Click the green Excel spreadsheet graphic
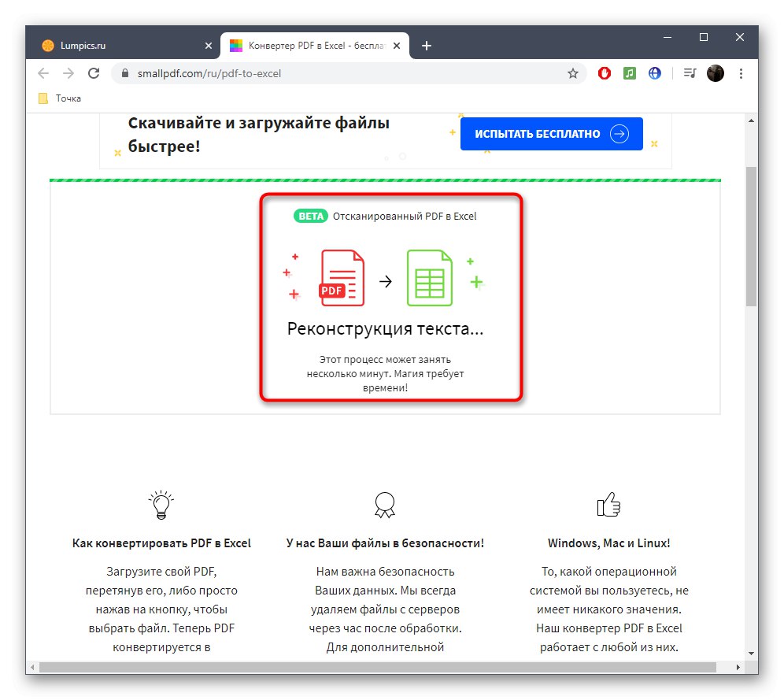The height and width of the screenshot is (700, 784). click(x=430, y=276)
